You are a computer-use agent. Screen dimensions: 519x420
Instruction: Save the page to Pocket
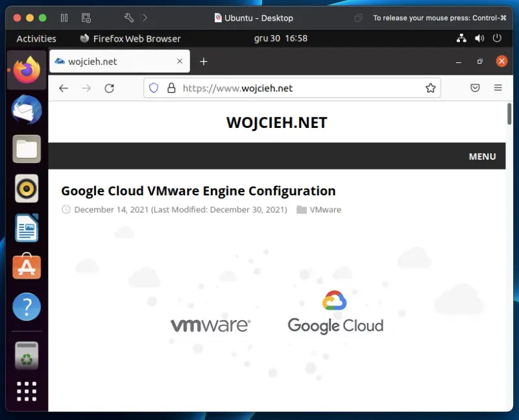[475, 88]
